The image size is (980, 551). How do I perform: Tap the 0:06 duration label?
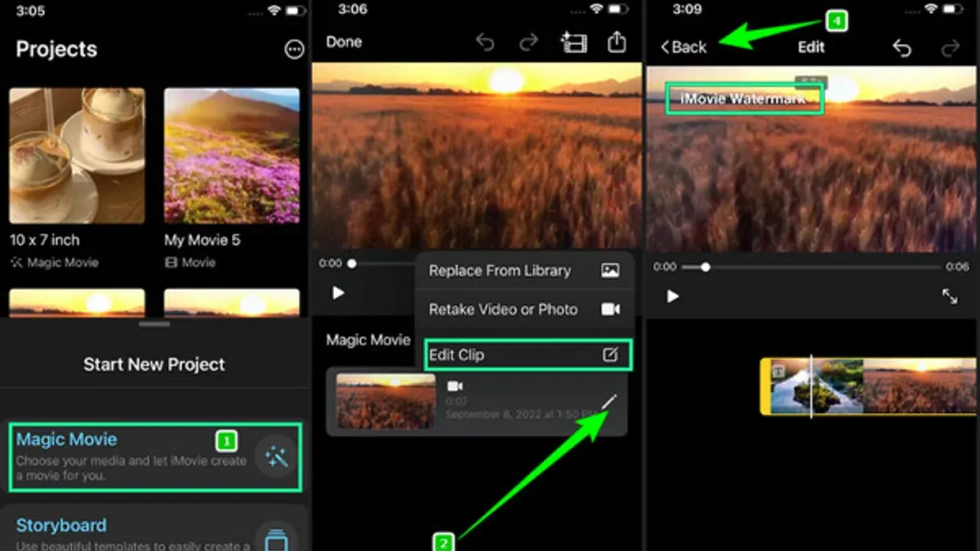point(957,267)
